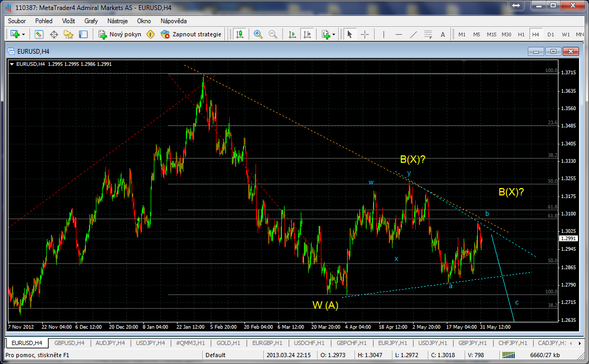The image size is (589, 364).
Task: Switch to GBPCHF,H1 chart tab
Action: click(x=351, y=343)
